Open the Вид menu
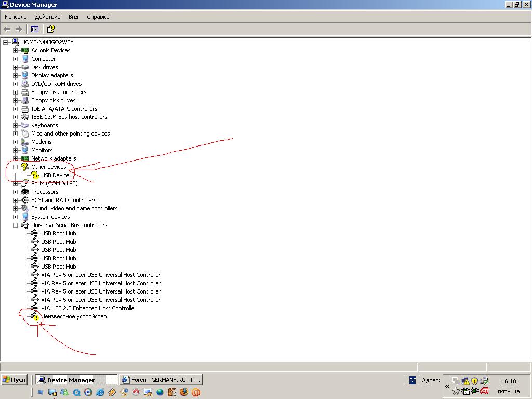This screenshot has height=399, width=532. pos(73,17)
